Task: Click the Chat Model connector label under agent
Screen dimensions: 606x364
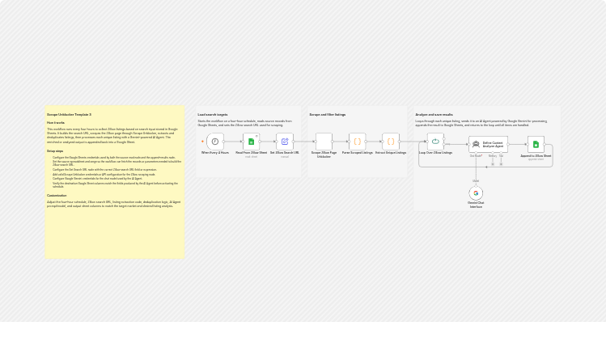Action: (476, 156)
